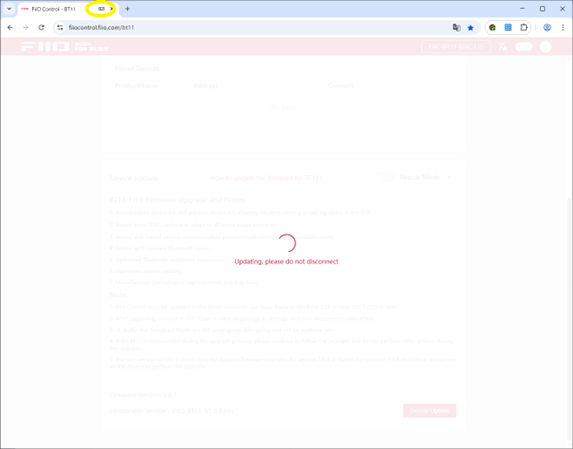Toggle the blue bookmark star
573x449 pixels.
[471, 28]
